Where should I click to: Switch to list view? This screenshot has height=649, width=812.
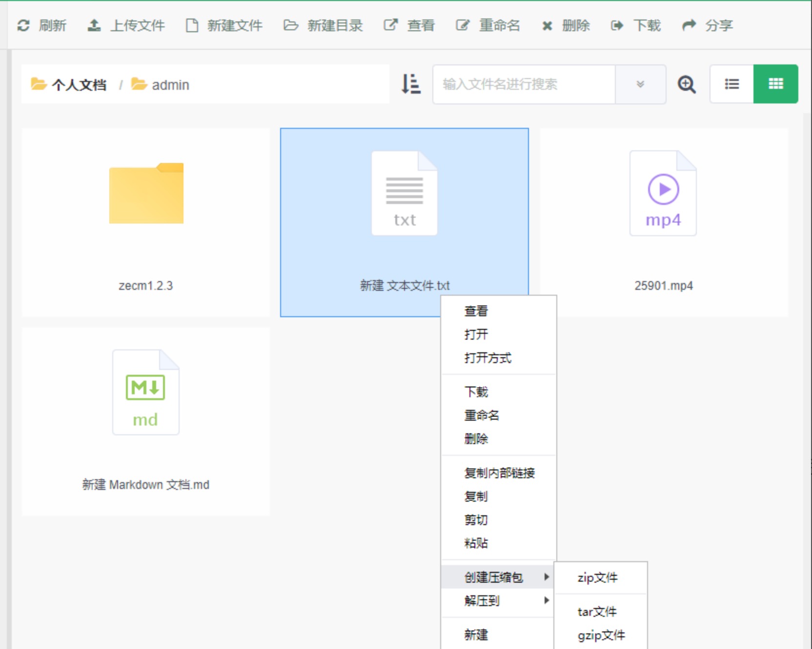click(x=731, y=84)
